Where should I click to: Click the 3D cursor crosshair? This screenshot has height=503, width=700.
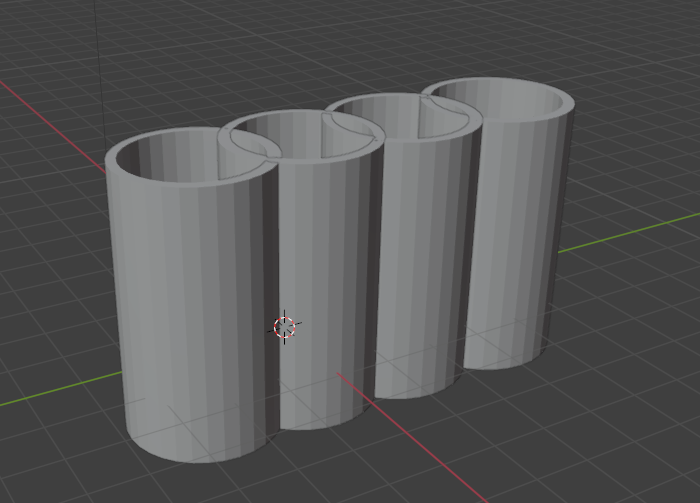point(285,327)
